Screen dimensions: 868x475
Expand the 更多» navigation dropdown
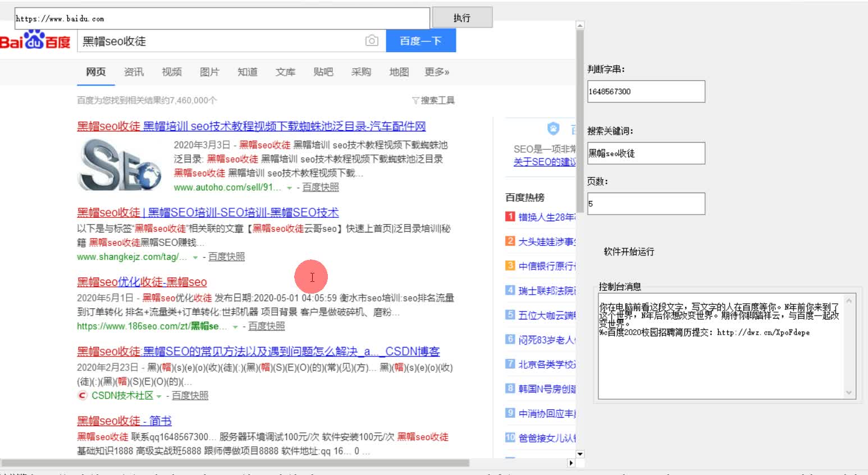436,72
